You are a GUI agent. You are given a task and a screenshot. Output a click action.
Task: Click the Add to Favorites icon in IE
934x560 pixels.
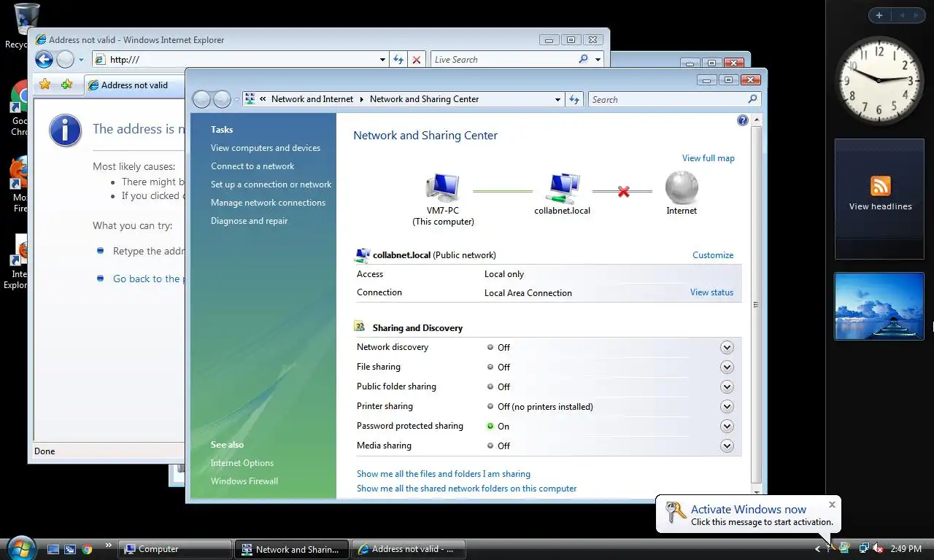point(66,85)
